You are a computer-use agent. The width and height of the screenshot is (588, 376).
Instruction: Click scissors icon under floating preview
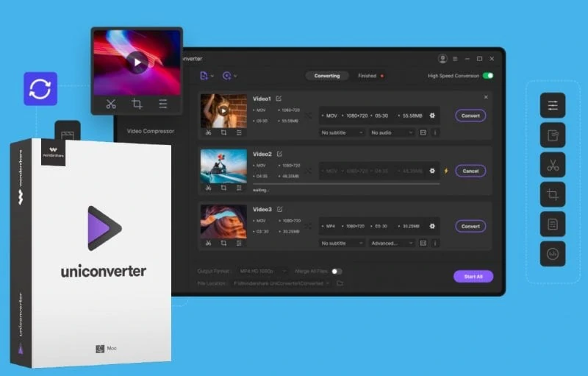[x=111, y=104]
